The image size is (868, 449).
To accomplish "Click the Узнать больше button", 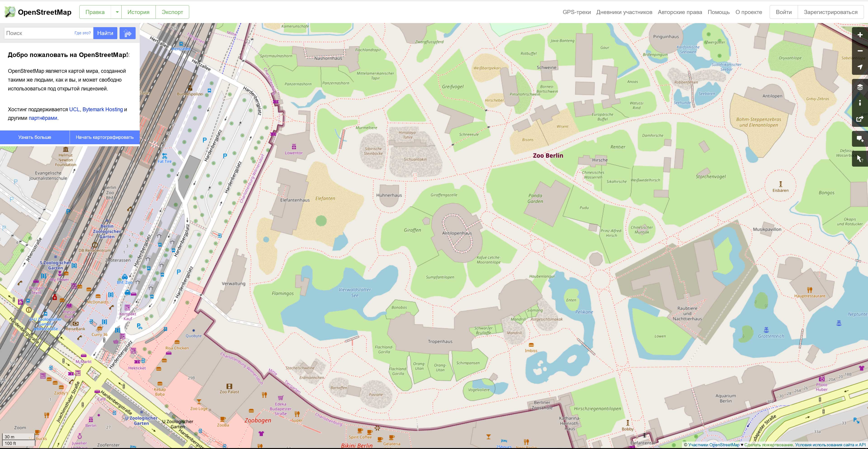I will pos(35,137).
